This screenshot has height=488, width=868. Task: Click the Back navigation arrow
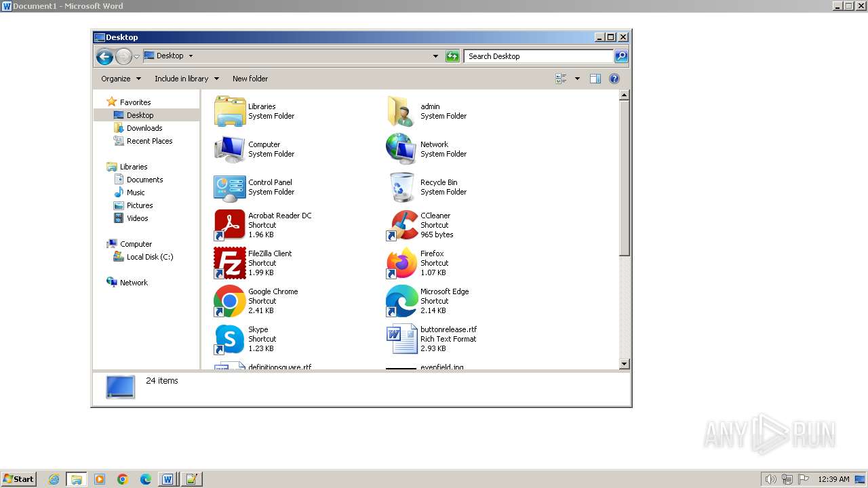pyautogui.click(x=104, y=56)
